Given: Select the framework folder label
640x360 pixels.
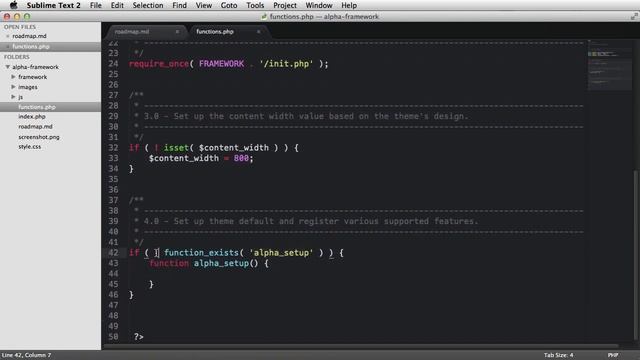Looking at the screenshot, I should pos(33,77).
